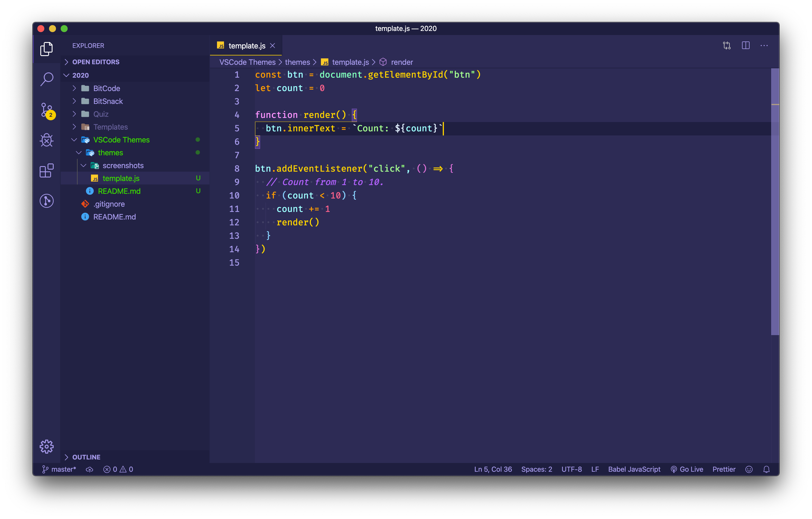Select the template.js editor tab
Screen dimensions: 812x519
tap(246, 46)
